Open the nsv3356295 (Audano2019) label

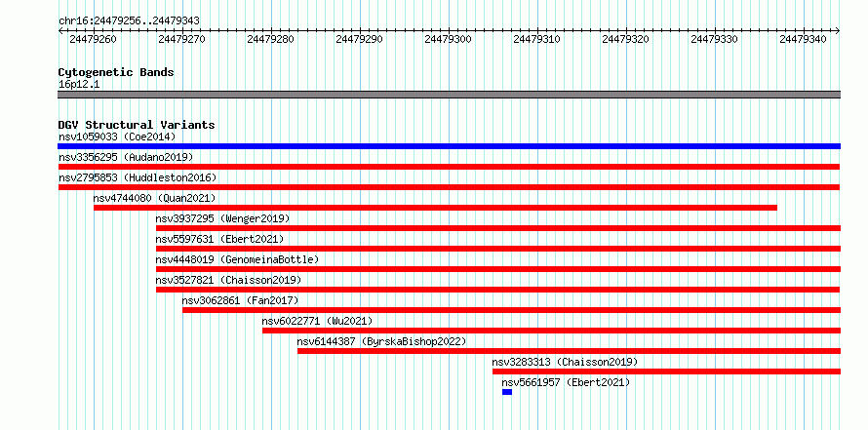(126, 157)
